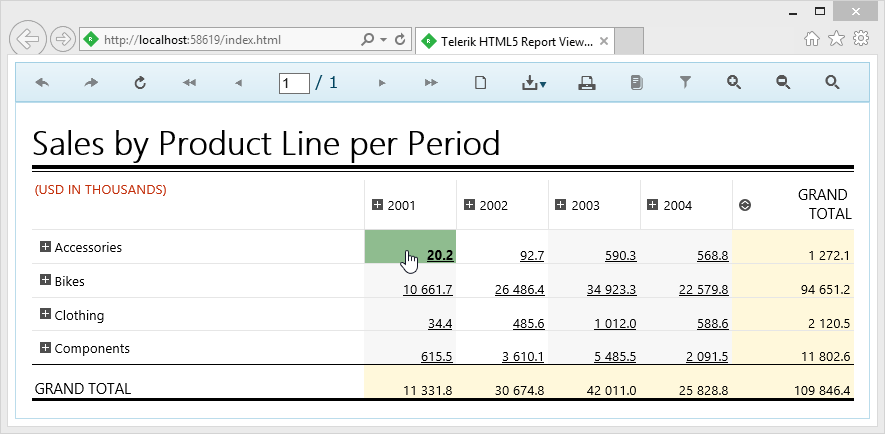This screenshot has height=434, width=885.
Task: Click the Sales by Product Line per Period title
Action: [x=266, y=143]
